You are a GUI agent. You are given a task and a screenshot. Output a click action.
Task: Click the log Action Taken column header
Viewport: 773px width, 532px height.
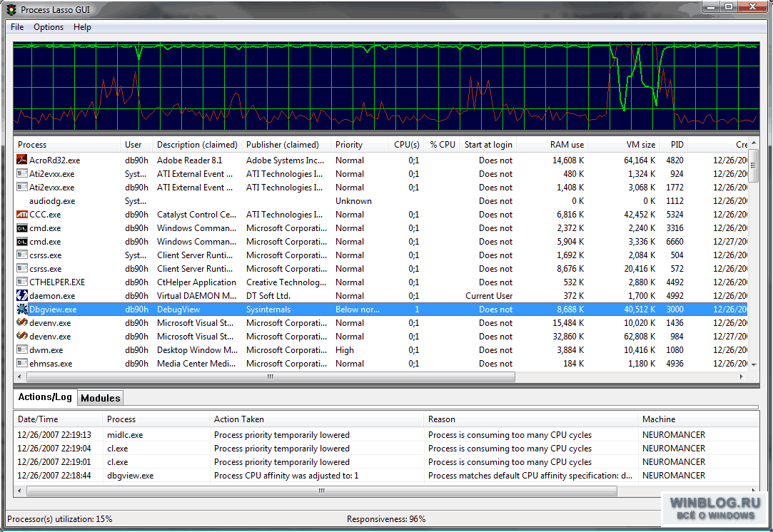click(x=316, y=419)
